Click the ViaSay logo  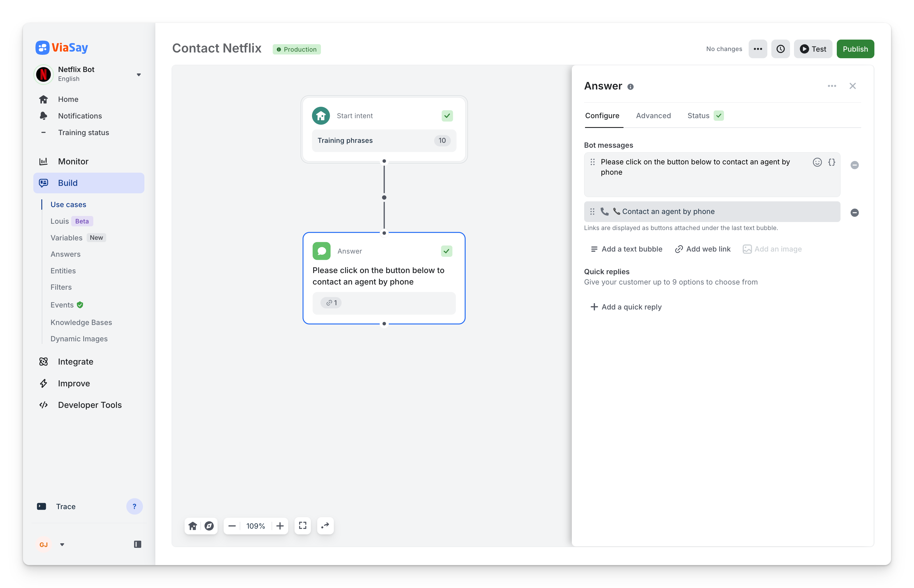pos(61,47)
